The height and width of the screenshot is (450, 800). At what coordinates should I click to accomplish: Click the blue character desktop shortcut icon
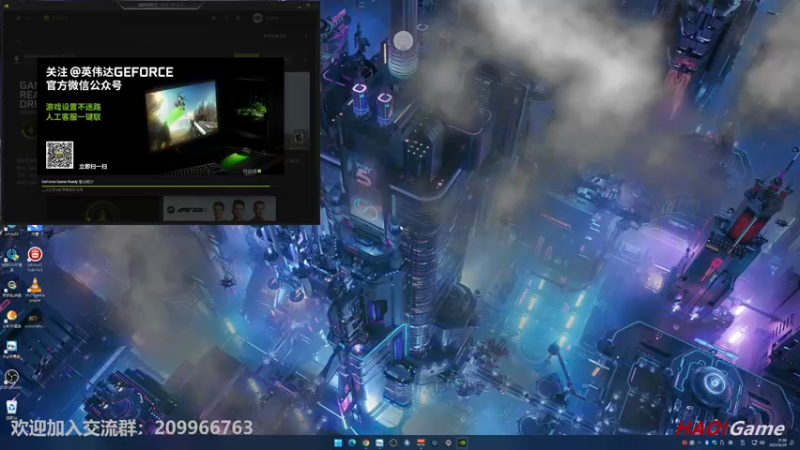11,348
